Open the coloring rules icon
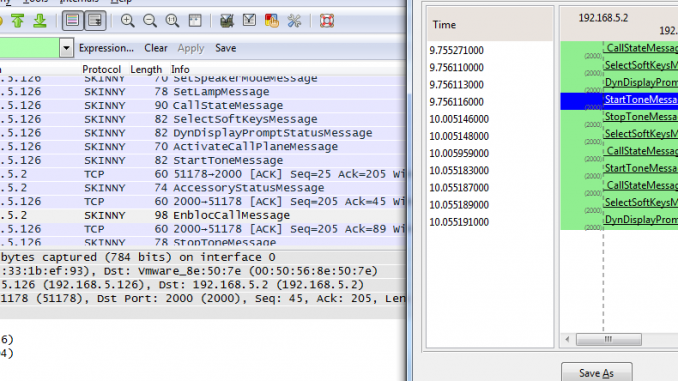The width and height of the screenshot is (678, 381). pyautogui.click(x=272, y=21)
